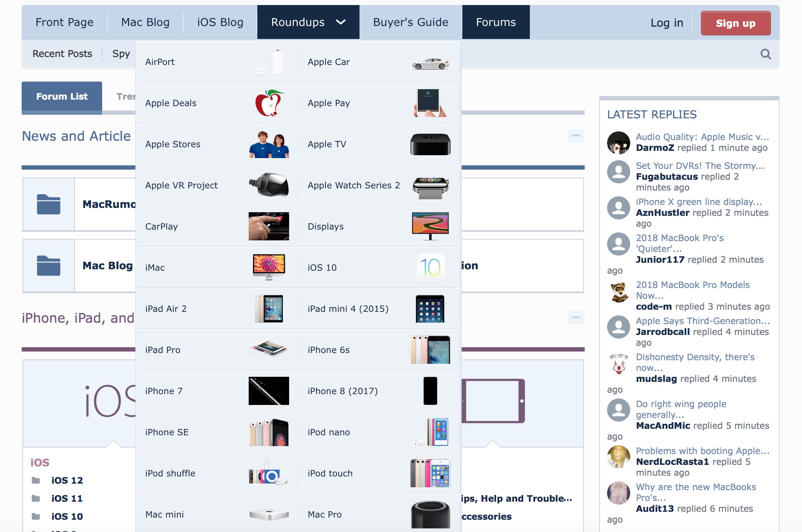Expand the Roundups dropdown chevron
802x532 pixels.
pyautogui.click(x=341, y=22)
